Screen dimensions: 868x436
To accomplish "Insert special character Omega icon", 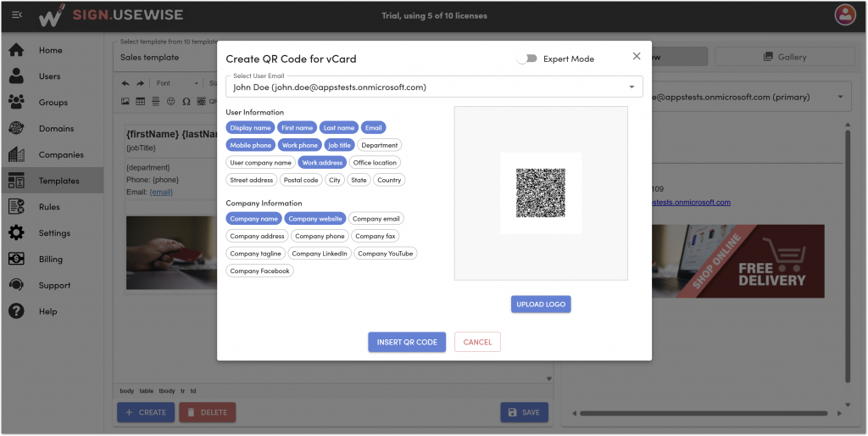I will point(186,102).
